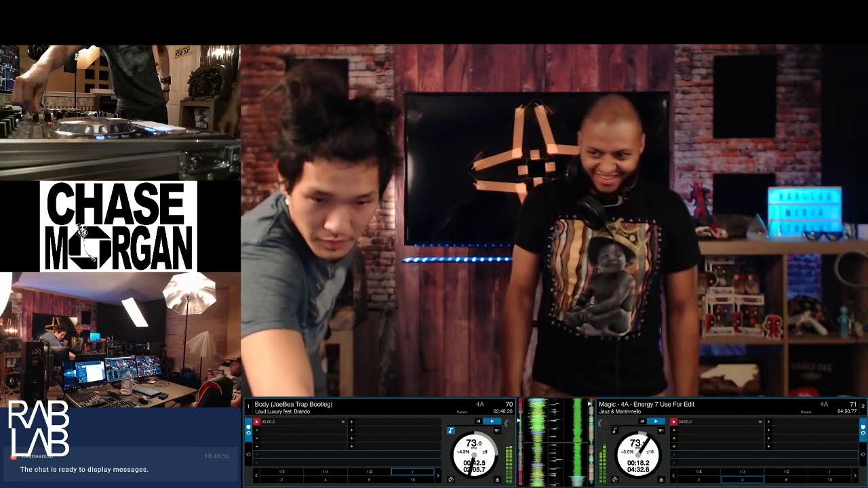Screen dimensions: 868x488
Task: Open deck 1 platter options dropdown arrow
Action: pyautogui.click(x=497, y=430)
